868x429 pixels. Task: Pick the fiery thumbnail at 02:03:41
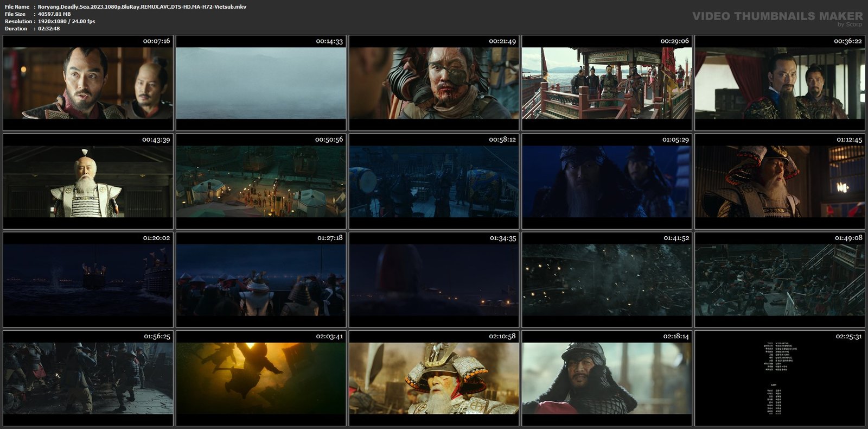click(261, 378)
